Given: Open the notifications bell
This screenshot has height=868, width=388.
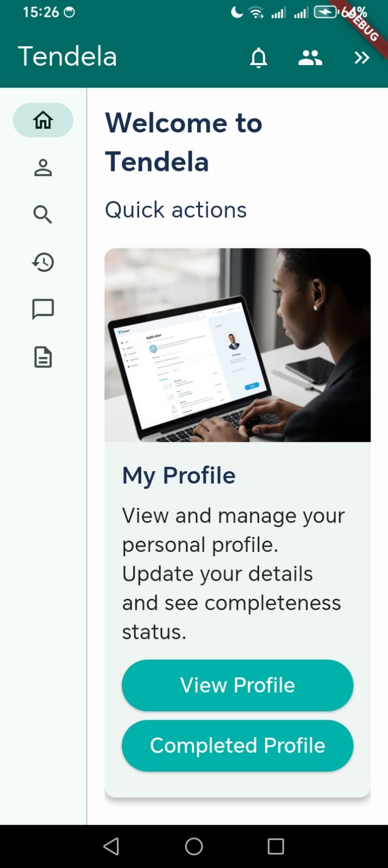Looking at the screenshot, I should [x=259, y=58].
